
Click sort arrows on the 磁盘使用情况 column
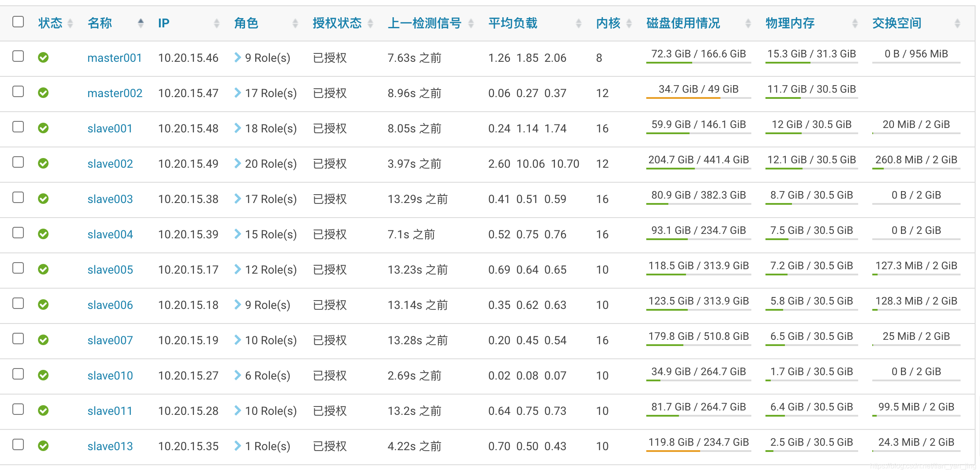point(748,23)
